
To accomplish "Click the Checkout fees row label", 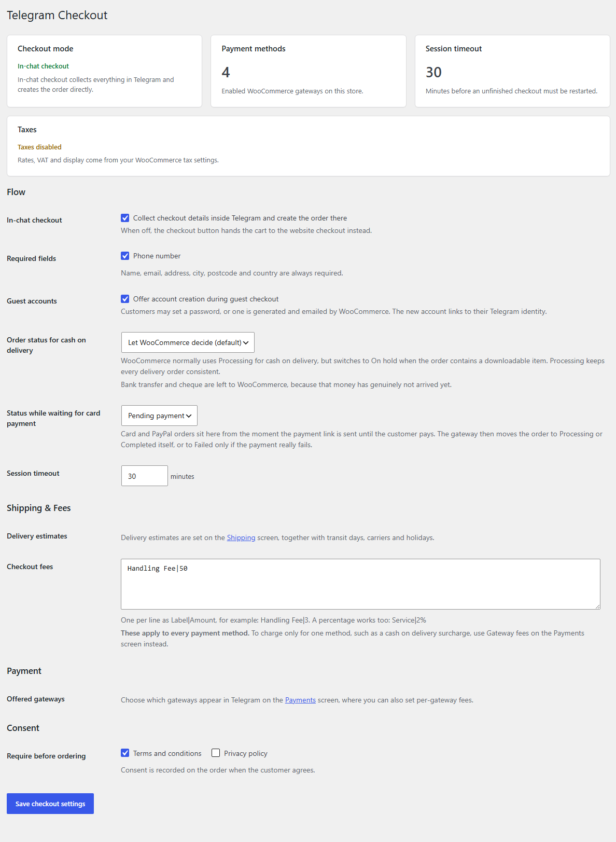I will 30,567.
